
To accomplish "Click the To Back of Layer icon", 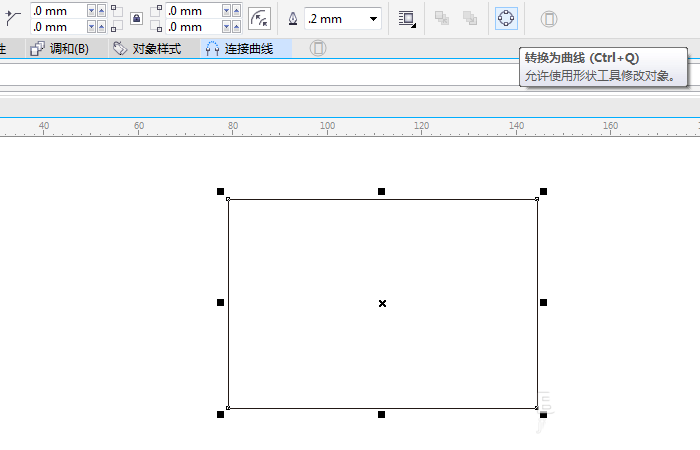I will pos(470,18).
